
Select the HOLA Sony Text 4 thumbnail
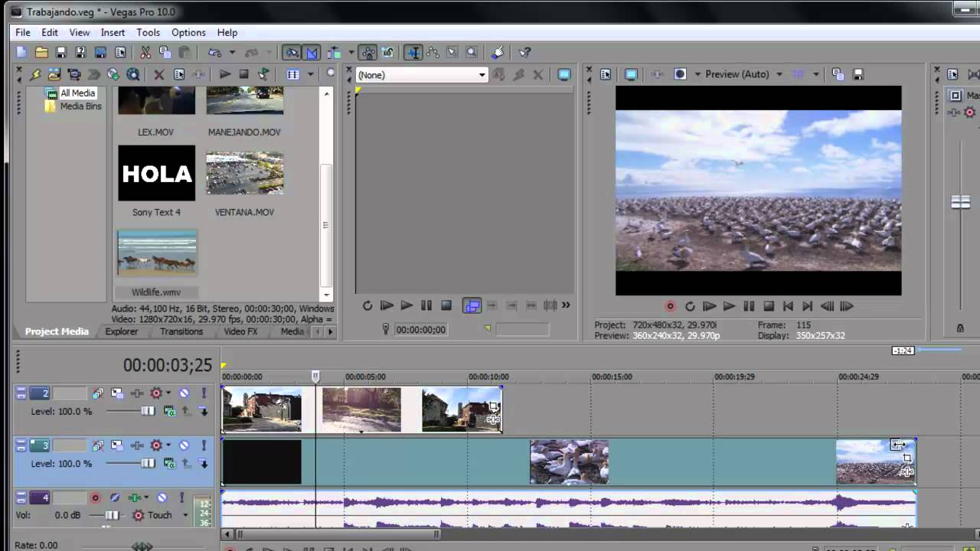(157, 173)
